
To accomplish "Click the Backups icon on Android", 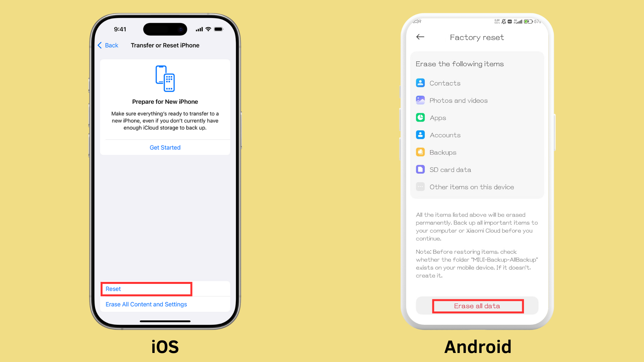I will 421,152.
